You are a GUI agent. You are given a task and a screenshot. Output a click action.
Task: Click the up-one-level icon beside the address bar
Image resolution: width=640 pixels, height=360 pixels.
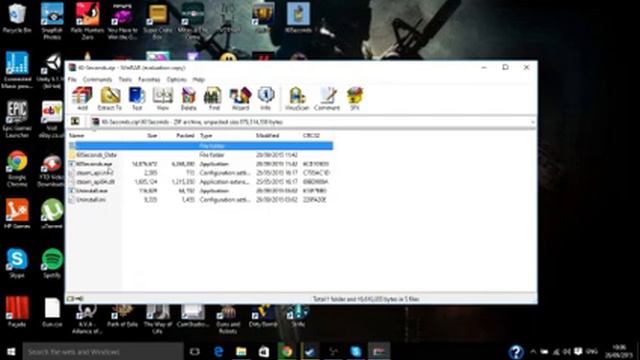(75, 121)
